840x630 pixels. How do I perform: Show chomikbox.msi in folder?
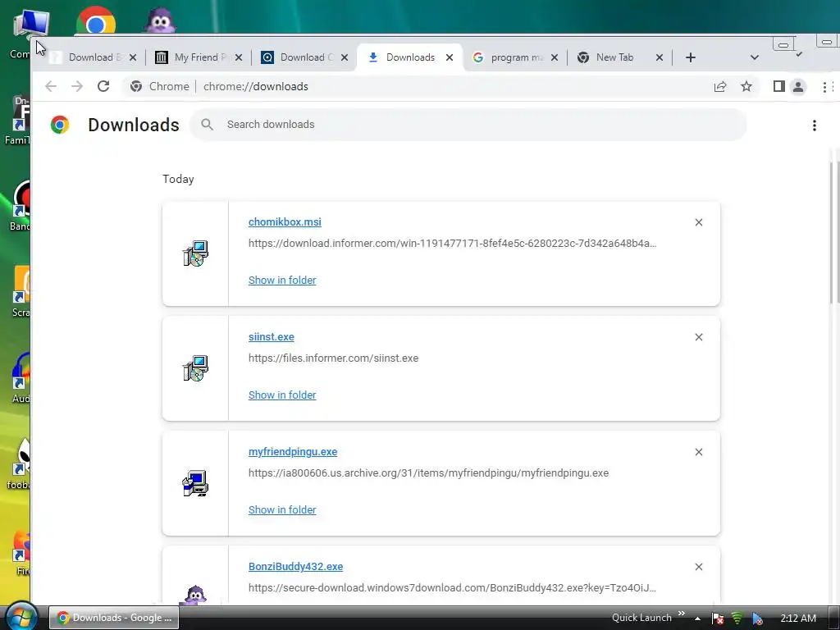282,281
